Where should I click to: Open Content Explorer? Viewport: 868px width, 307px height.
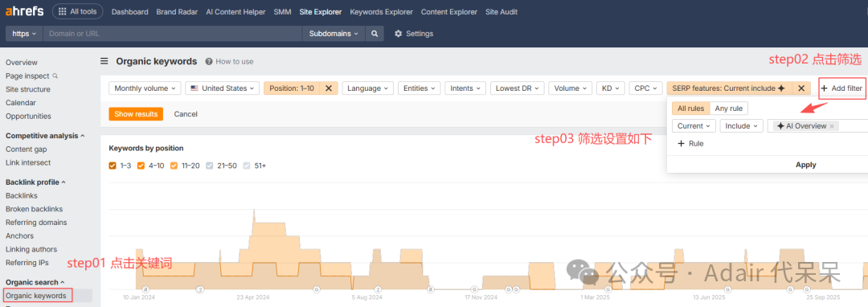[449, 11]
